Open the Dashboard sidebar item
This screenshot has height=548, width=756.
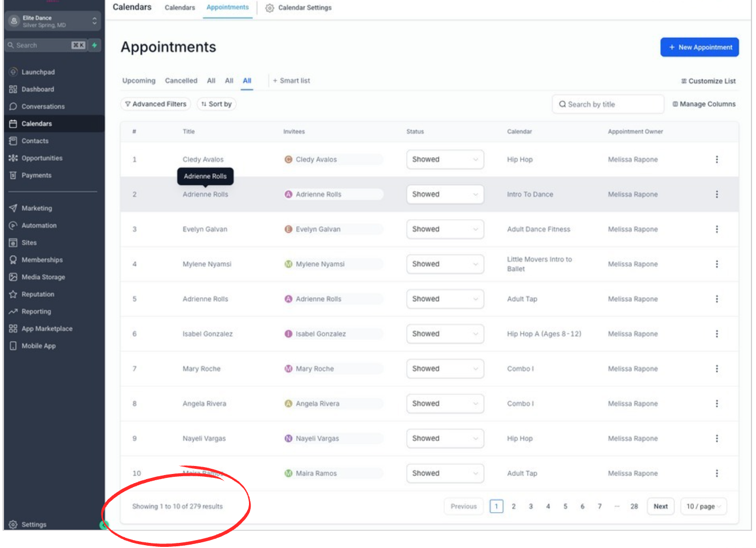click(38, 89)
